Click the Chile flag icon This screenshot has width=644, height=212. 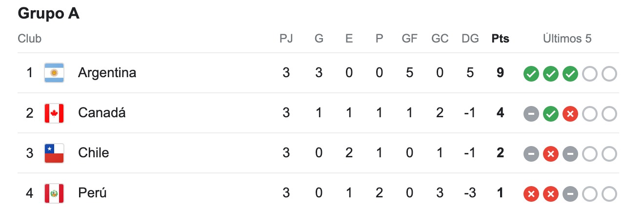pyautogui.click(x=54, y=153)
